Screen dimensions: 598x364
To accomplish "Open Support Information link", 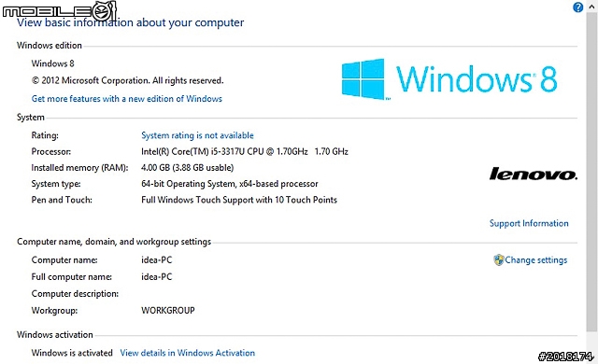I will tap(529, 223).
